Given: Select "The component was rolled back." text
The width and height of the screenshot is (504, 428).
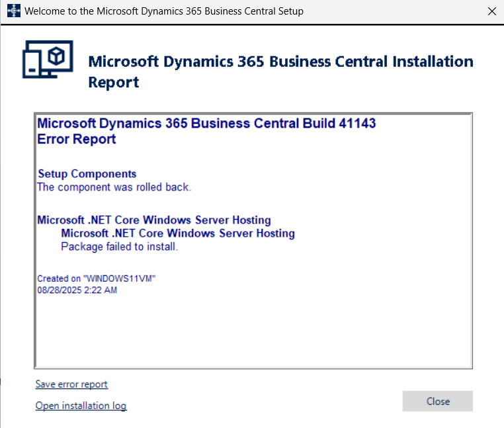Looking at the screenshot, I should pos(114,187).
